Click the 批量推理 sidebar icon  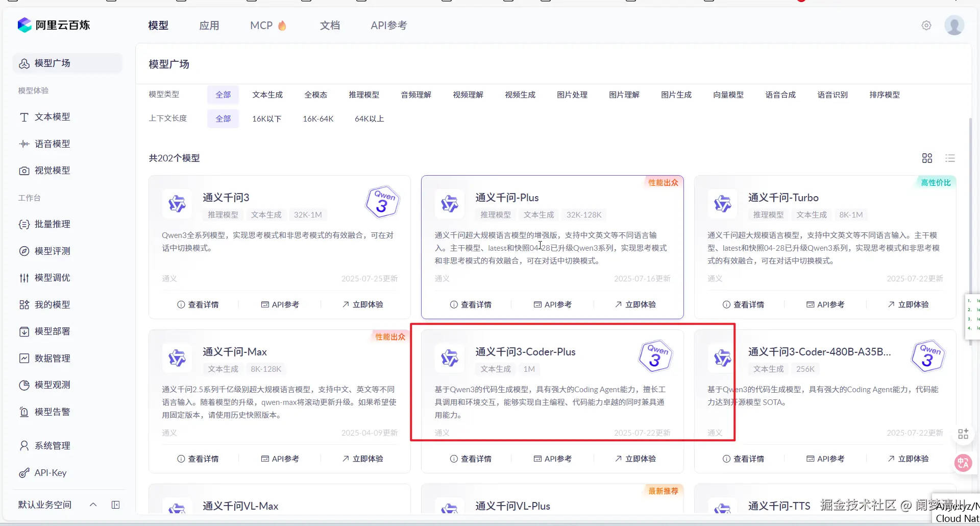point(24,224)
